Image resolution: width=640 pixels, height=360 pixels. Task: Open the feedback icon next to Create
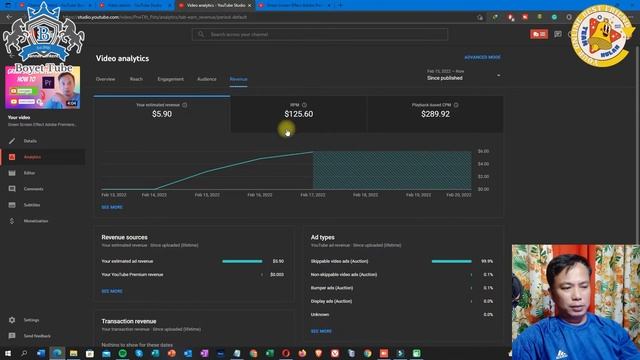558,34
